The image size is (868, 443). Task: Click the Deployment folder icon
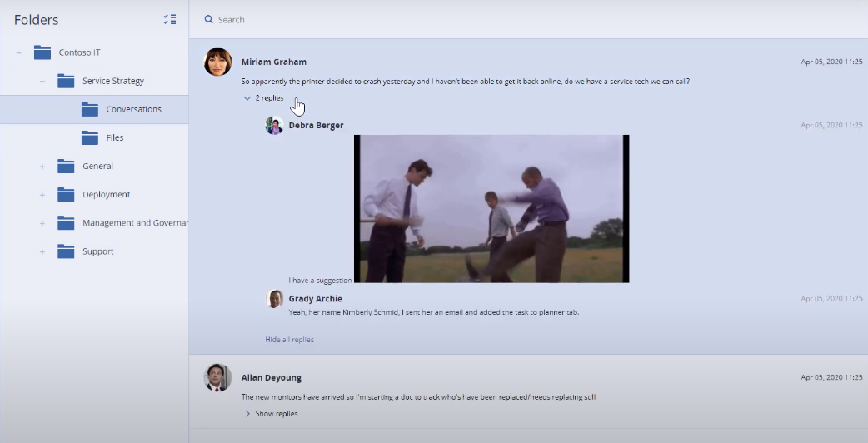(66, 195)
